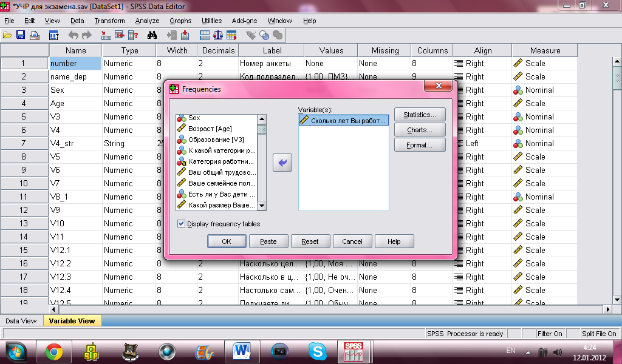The width and height of the screenshot is (622, 364).
Task: Open Skype from the taskbar
Action: click(x=317, y=352)
